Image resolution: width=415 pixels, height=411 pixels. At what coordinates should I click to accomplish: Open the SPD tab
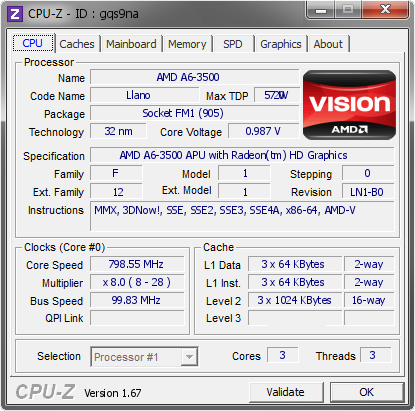pos(233,44)
